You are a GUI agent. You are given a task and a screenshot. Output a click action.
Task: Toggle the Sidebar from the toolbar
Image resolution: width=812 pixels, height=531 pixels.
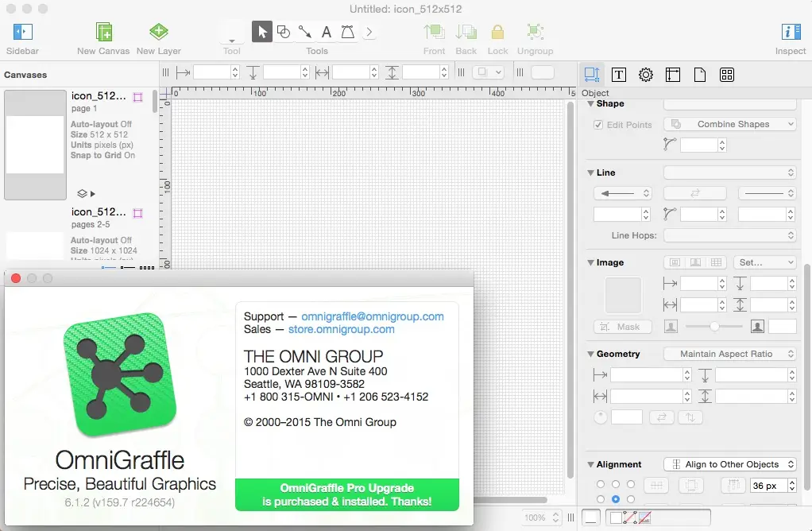pos(22,32)
